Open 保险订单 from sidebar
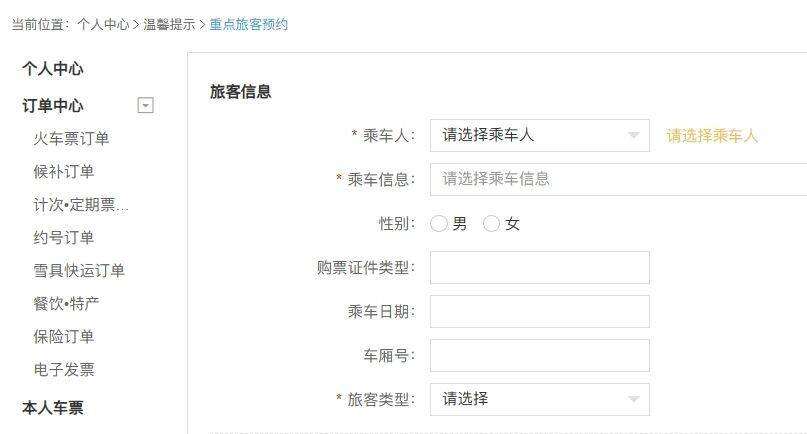Viewport: 807px width, 434px height. tap(64, 337)
